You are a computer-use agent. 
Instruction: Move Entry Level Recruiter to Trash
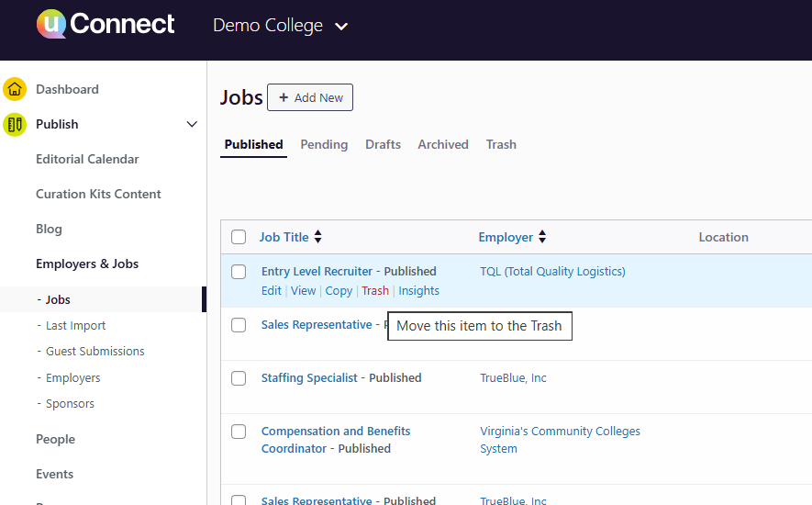[x=375, y=291]
